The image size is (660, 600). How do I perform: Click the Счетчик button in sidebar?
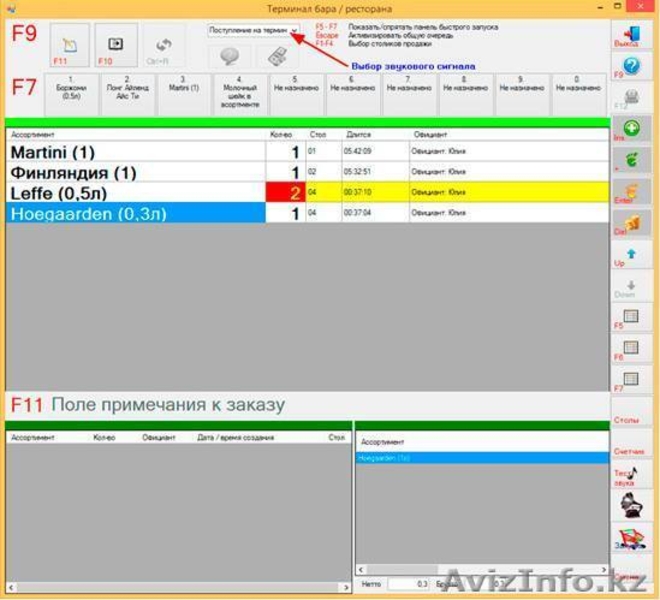(627, 451)
